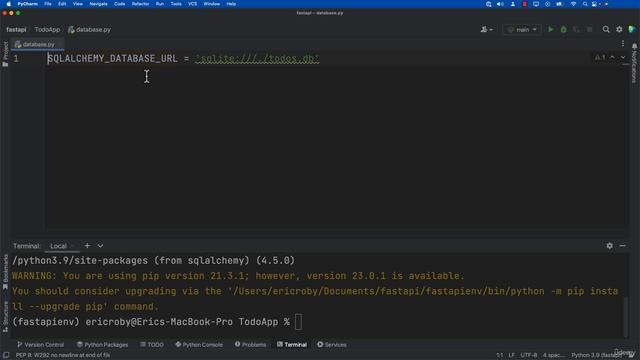Click the Wi-Fi menu bar icon
The image size is (640, 360).
tap(573, 4)
